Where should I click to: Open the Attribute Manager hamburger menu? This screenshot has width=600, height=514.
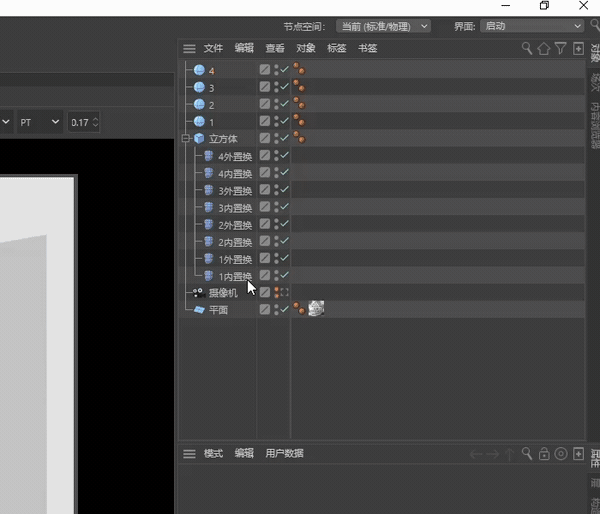coord(189,454)
